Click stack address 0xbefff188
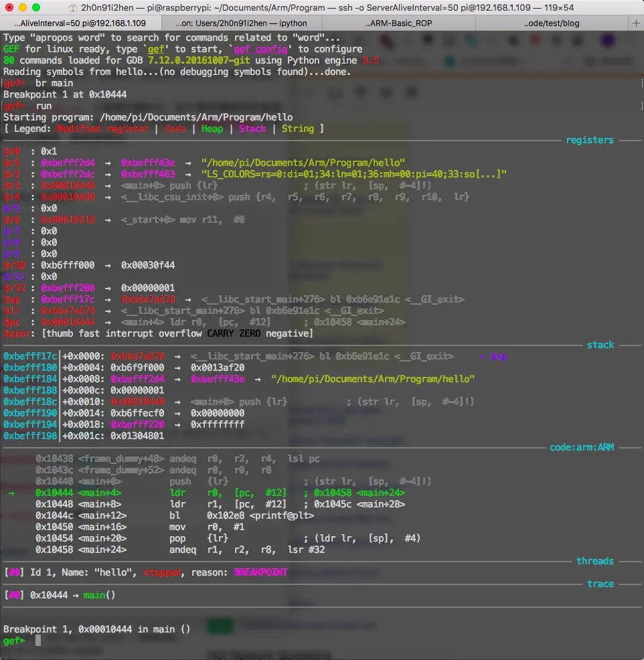Viewport: 644px width, 660px height. [30, 390]
